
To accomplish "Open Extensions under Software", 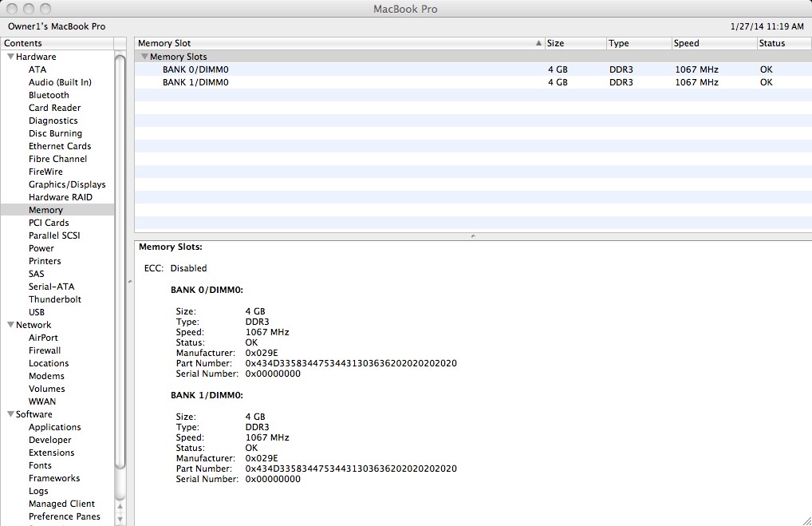I will 51,453.
